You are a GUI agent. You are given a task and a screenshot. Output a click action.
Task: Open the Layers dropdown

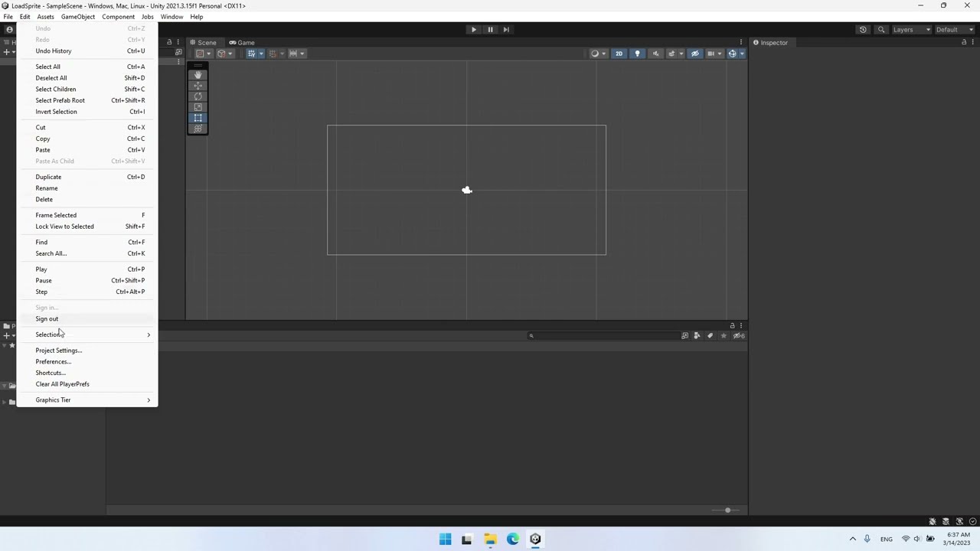[x=911, y=30]
